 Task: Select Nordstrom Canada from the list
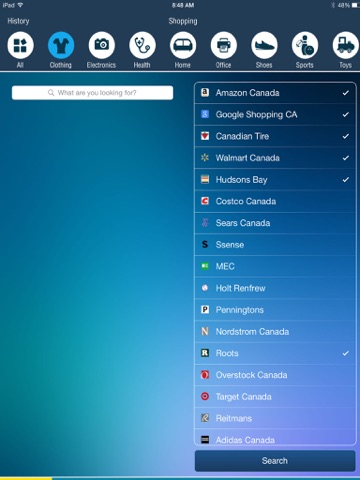pyautogui.click(x=275, y=331)
